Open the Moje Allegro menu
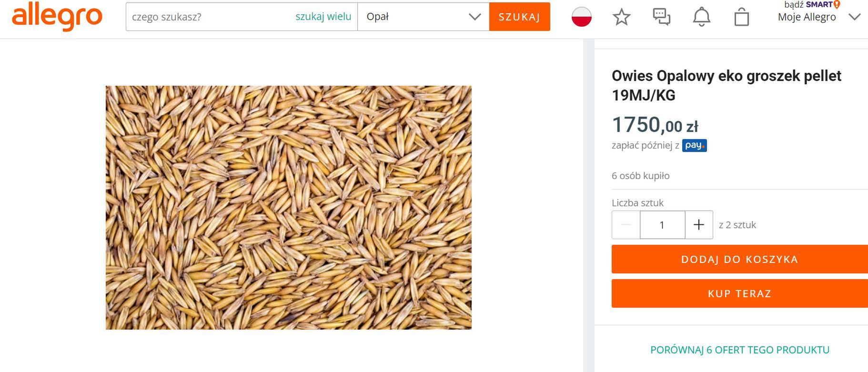 (806, 17)
